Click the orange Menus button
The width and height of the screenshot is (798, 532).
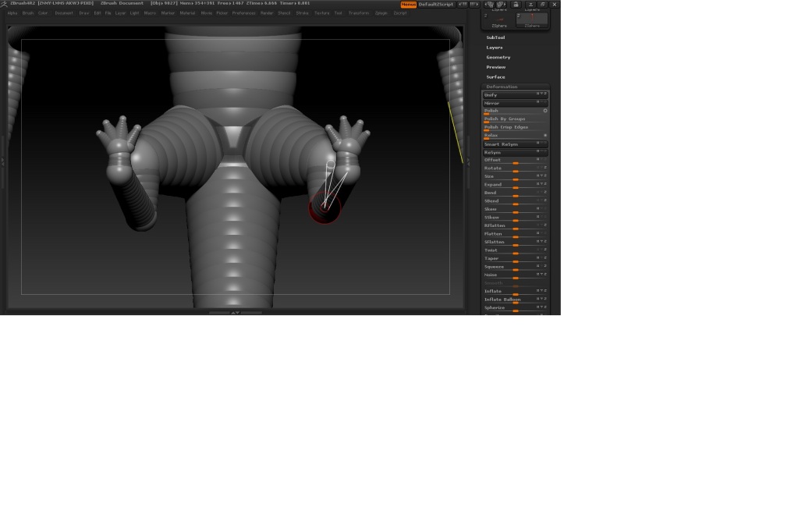pyautogui.click(x=408, y=4)
